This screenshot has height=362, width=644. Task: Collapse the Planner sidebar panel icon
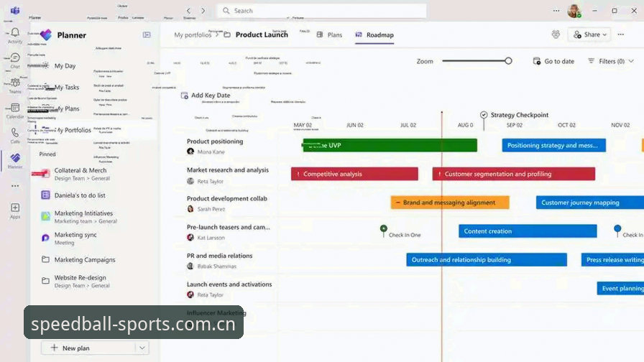147,35
